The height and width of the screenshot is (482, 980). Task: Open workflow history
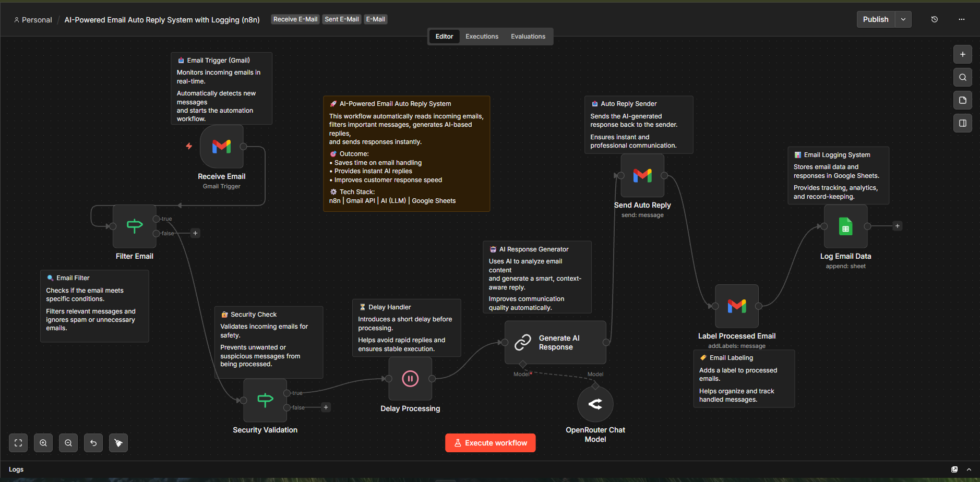(935, 19)
